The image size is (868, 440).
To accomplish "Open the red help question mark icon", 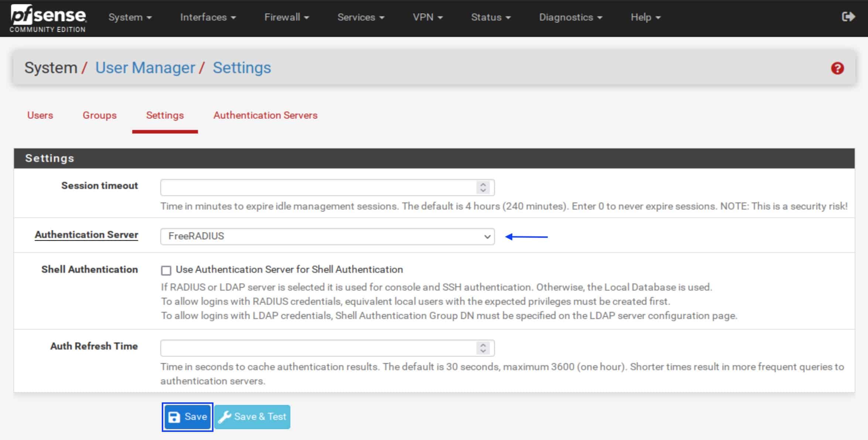I will point(837,68).
